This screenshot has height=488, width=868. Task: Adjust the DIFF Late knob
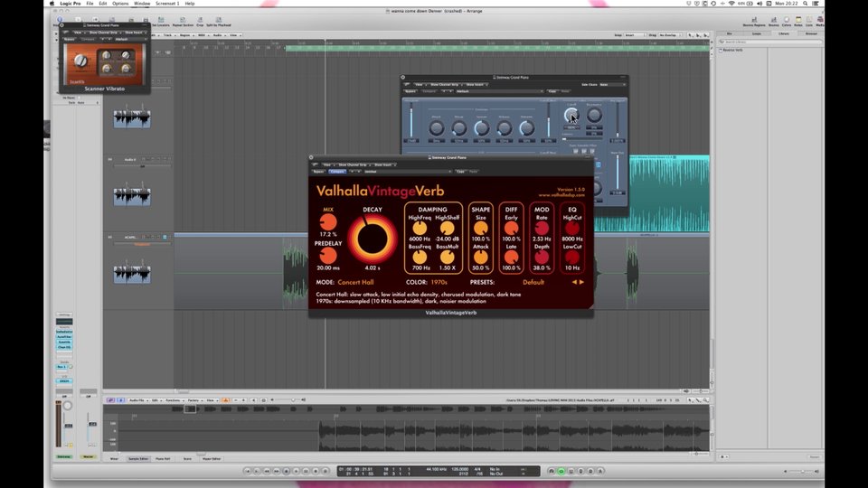coord(511,258)
